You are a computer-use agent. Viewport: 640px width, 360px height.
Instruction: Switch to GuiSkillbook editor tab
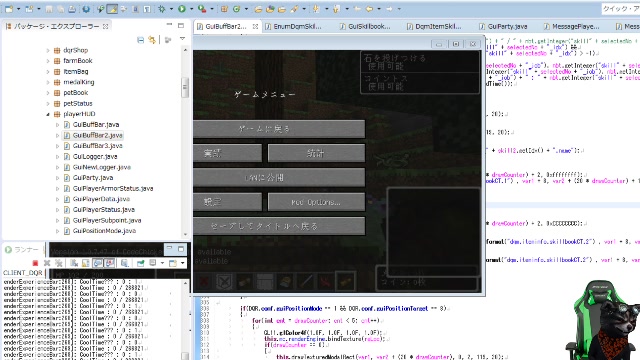click(x=365, y=27)
